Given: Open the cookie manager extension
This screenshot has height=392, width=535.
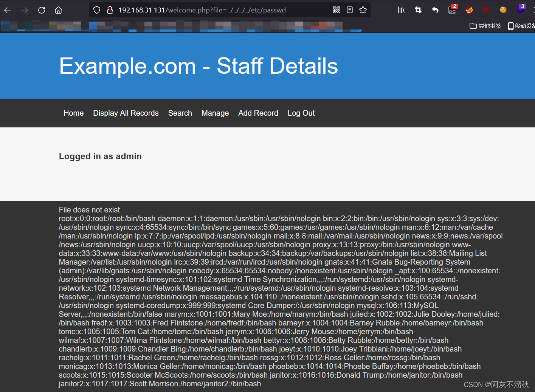Looking at the screenshot, I should pos(503,10).
